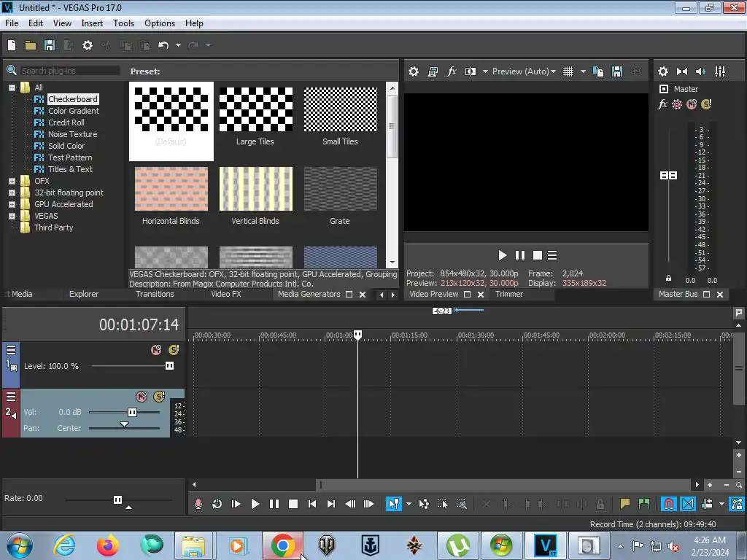Solo video track 1
Image resolution: width=747 pixels, height=560 pixels.
pos(174,350)
